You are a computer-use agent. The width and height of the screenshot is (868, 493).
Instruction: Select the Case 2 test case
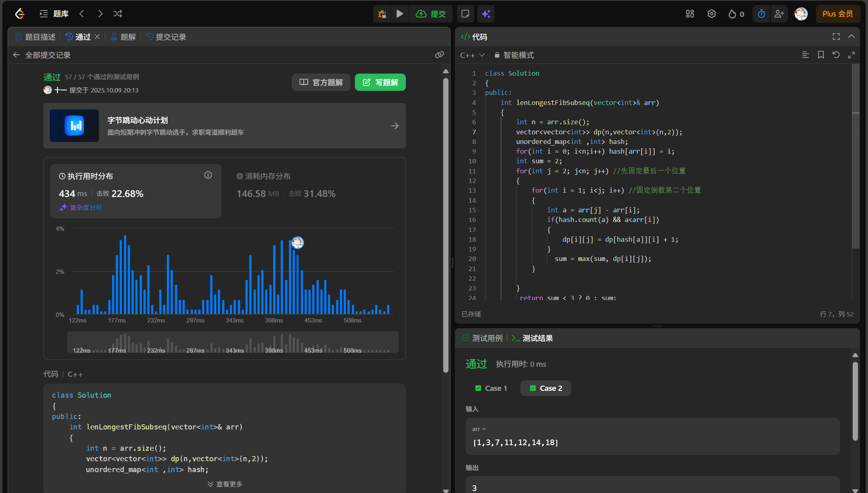pos(546,388)
